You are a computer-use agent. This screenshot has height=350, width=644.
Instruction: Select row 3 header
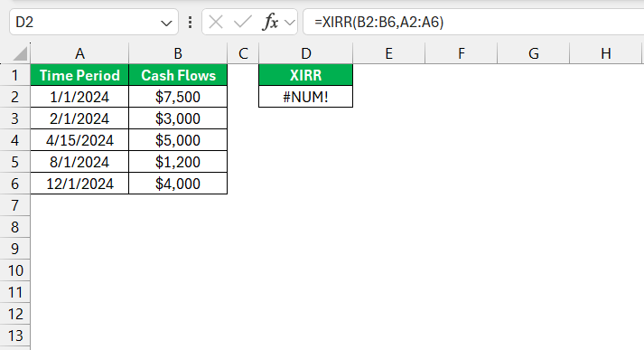tap(14, 118)
